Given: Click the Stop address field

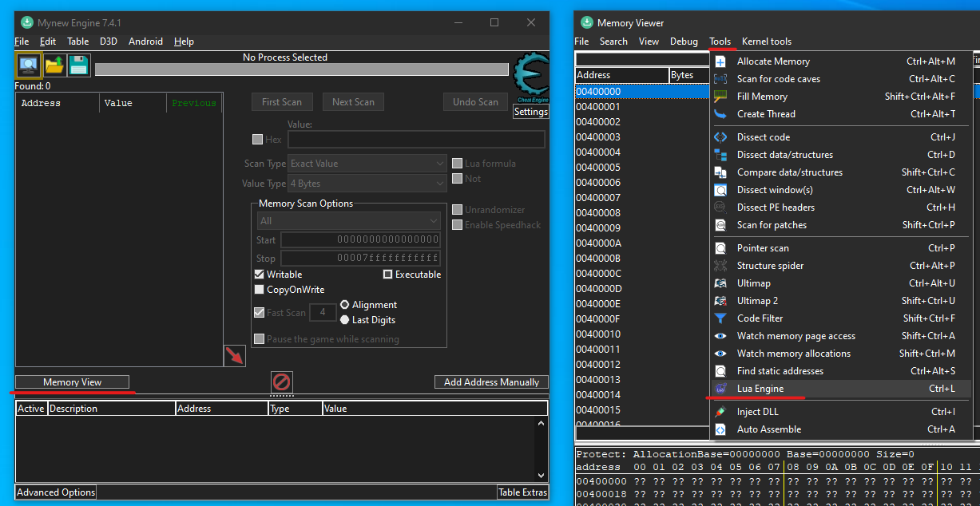Looking at the screenshot, I should click(360, 258).
